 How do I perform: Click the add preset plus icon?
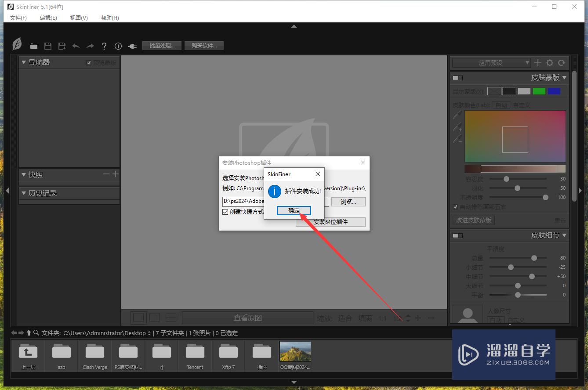538,63
